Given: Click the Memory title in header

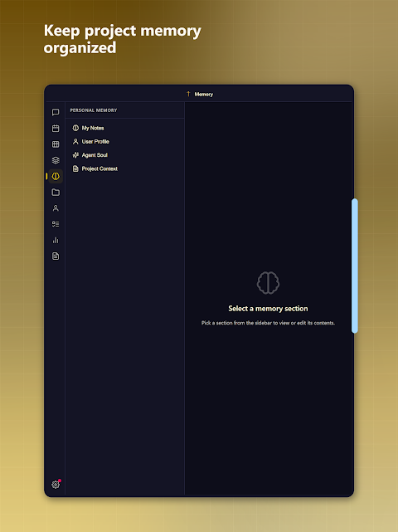Looking at the screenshot, I should tap(204, 95).
